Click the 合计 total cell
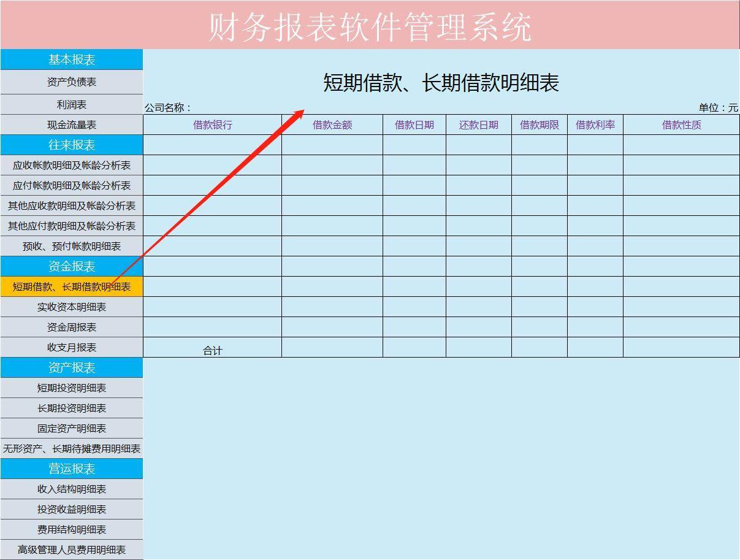740x560 pixels. pos(212,350)
